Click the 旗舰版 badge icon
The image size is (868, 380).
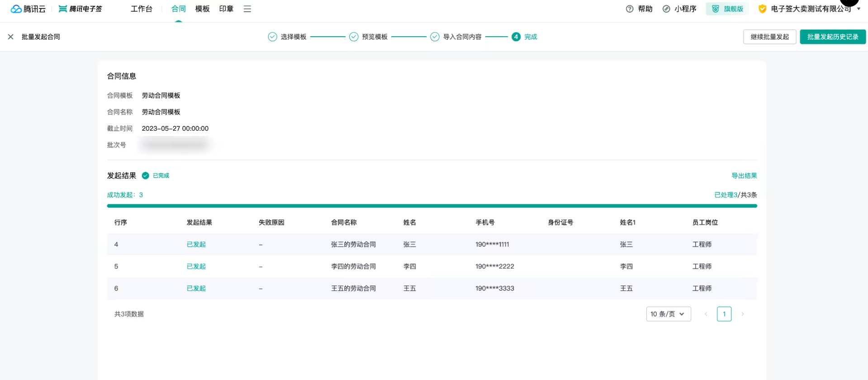[x=716, y=9]
